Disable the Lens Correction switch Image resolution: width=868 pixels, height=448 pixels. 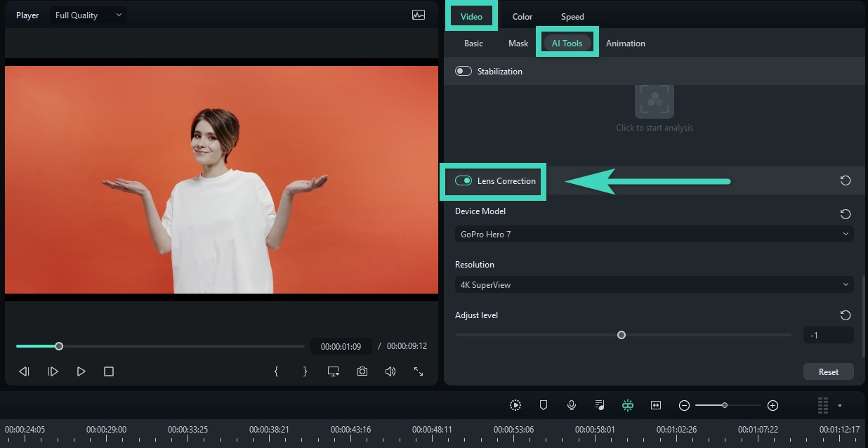pyautogui.click(x=463, y=180)
